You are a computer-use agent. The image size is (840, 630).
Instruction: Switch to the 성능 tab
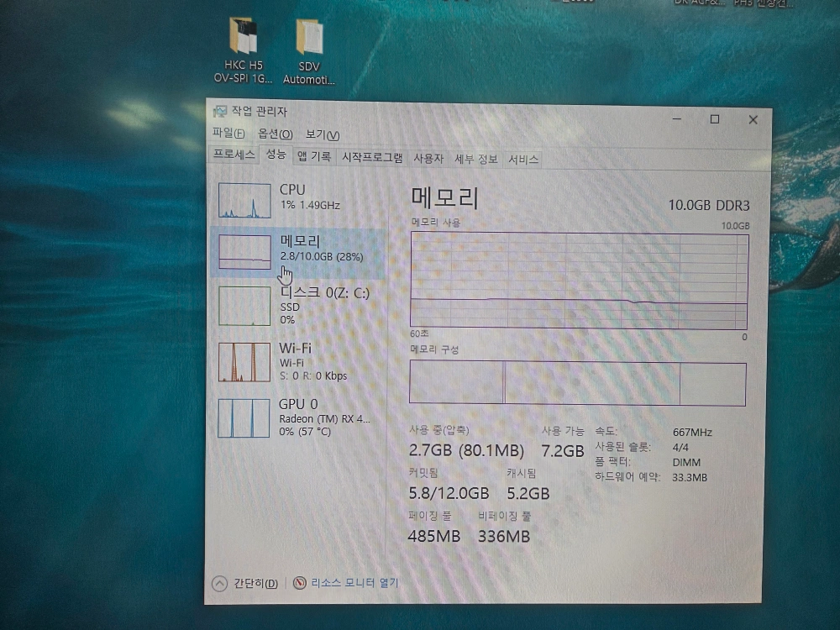click(x=276, y=155)
